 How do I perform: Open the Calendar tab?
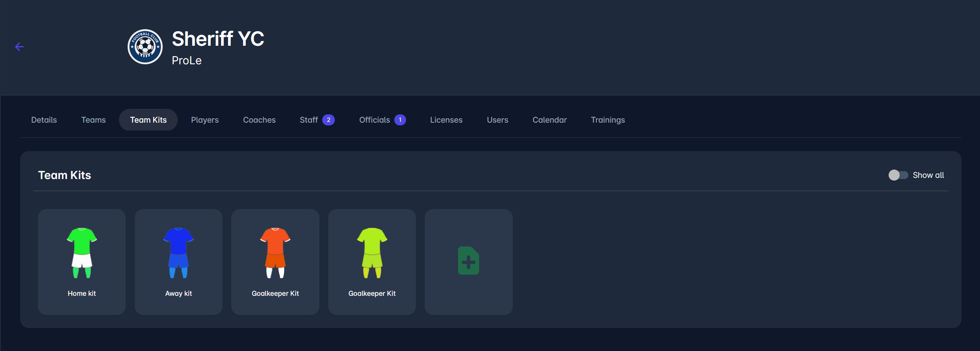coord(549,120)
